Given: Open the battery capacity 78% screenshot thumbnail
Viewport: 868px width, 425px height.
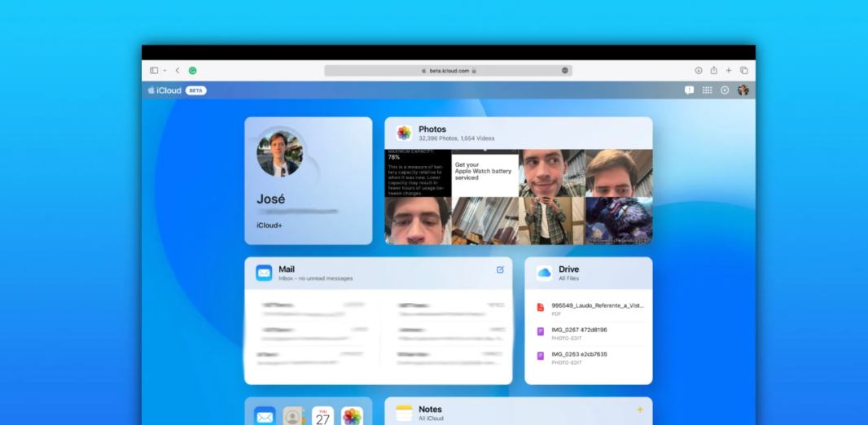Looking at the screenshot, I should (x=418, y=173).
